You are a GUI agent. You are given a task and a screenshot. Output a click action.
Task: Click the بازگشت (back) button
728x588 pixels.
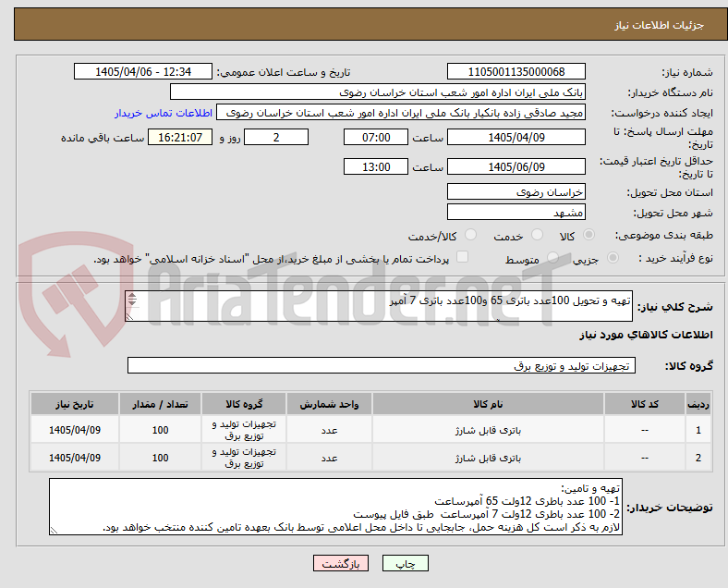pos(341,563)
